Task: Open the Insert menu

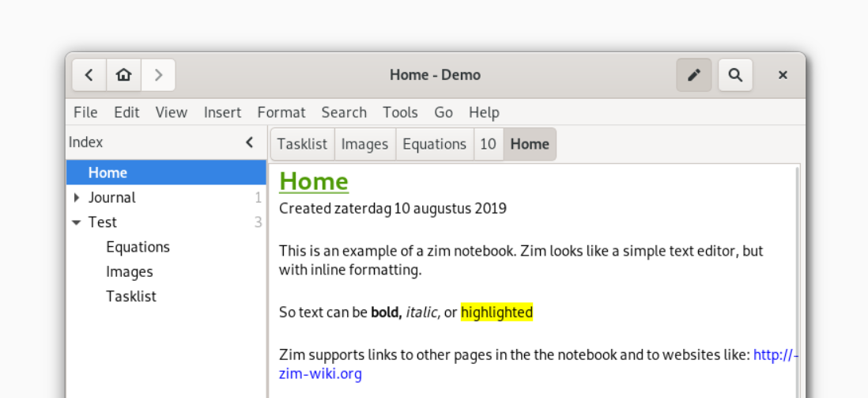Action: click(222, 112)
